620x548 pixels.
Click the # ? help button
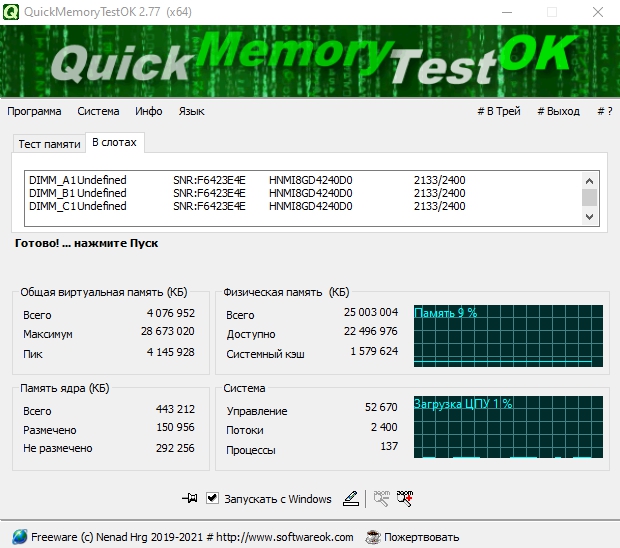pyautogui.click(x=605, y=111)
